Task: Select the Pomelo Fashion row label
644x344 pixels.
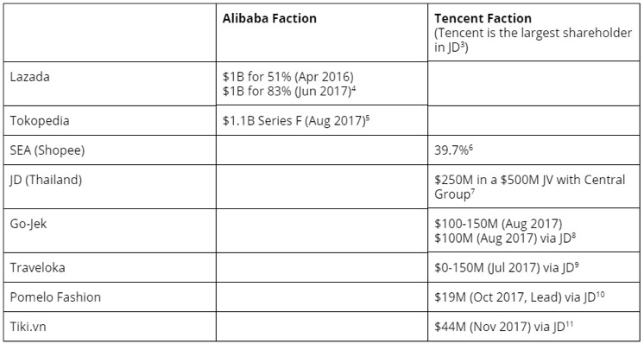Action: click(x=55, y=297)
